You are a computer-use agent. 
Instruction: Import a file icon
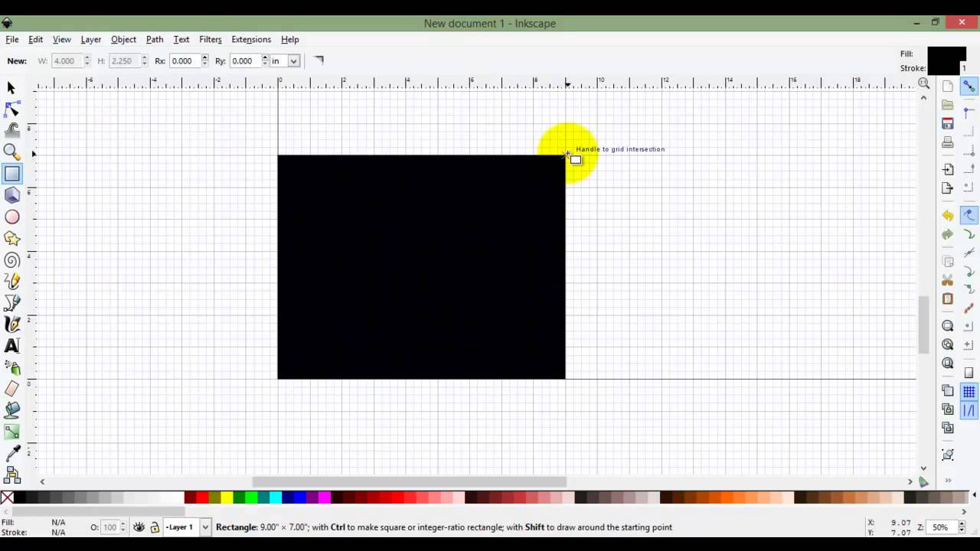pos(948,169)
